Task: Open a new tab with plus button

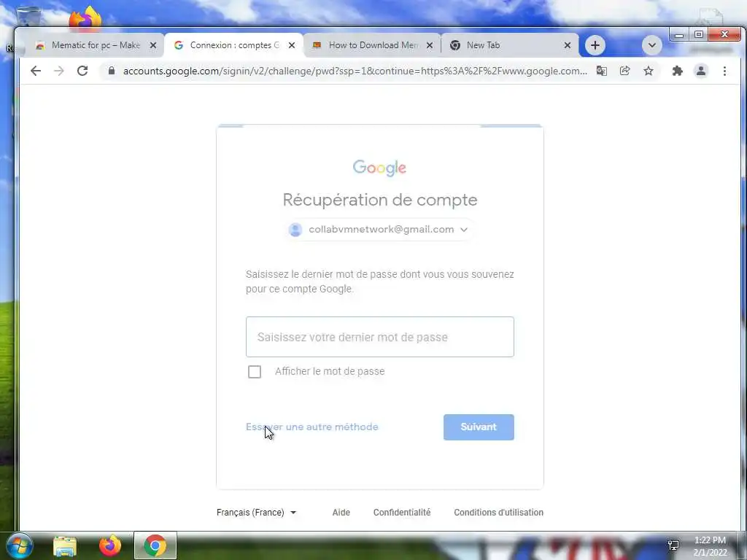Action: pos(595,45)
